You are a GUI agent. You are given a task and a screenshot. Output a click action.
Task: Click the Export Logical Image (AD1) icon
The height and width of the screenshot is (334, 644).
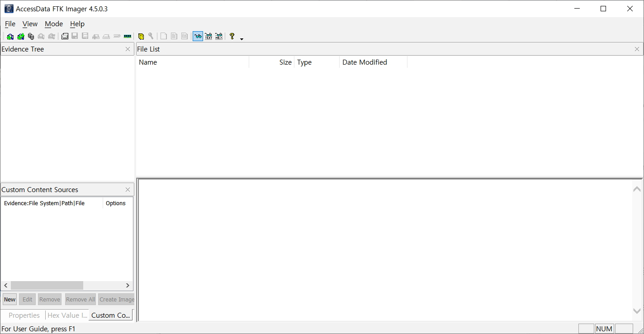(85, 37)
